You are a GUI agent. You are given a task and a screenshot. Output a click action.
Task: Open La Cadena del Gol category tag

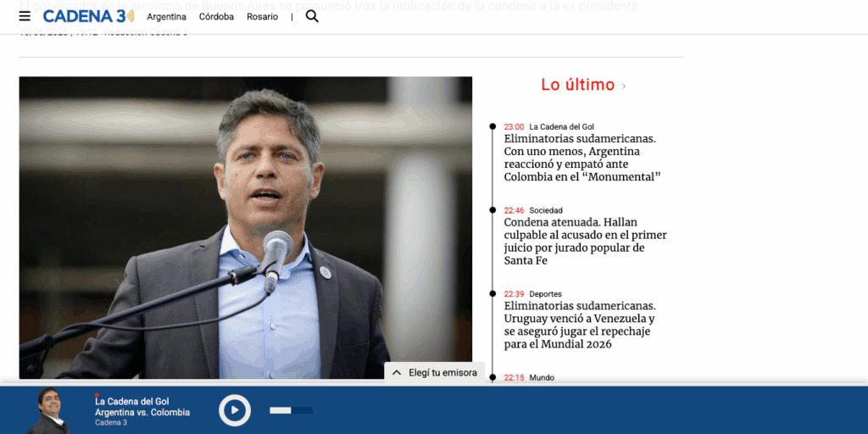click(x=561, y=127)
